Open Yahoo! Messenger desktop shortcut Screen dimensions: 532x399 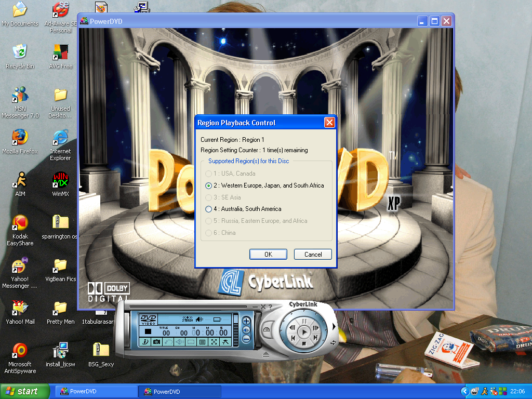20,273
